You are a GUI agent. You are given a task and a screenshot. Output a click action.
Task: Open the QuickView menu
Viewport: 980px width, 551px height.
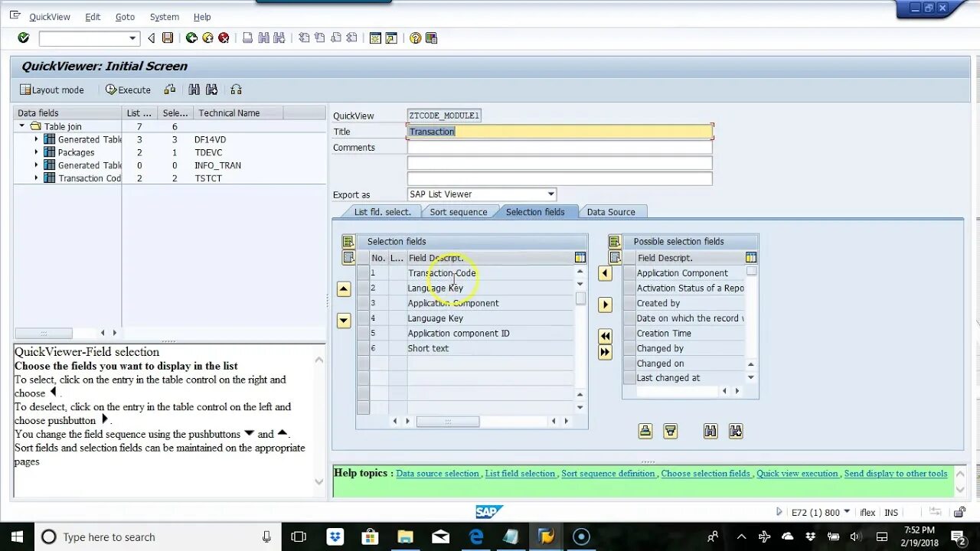pyautogui.click(x=50, y=17)
